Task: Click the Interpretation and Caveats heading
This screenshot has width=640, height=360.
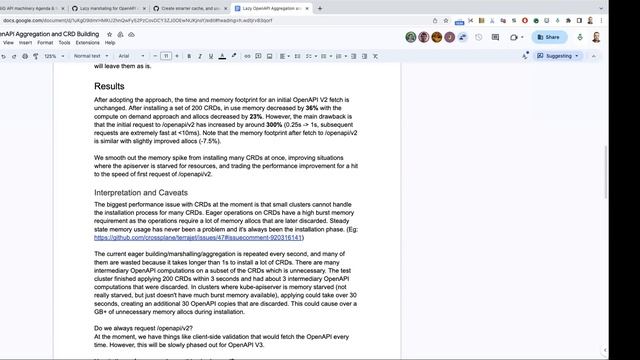Action: 141,193
